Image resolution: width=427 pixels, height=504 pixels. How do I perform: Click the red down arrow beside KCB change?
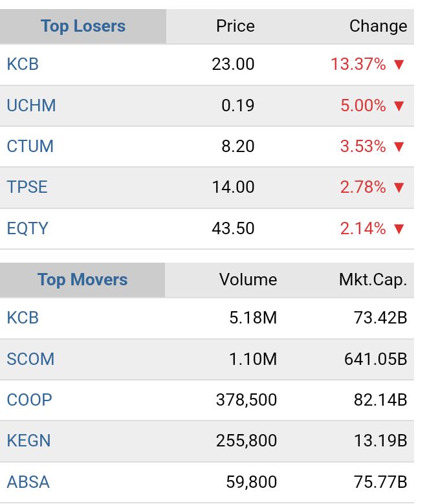coord(399,65)
